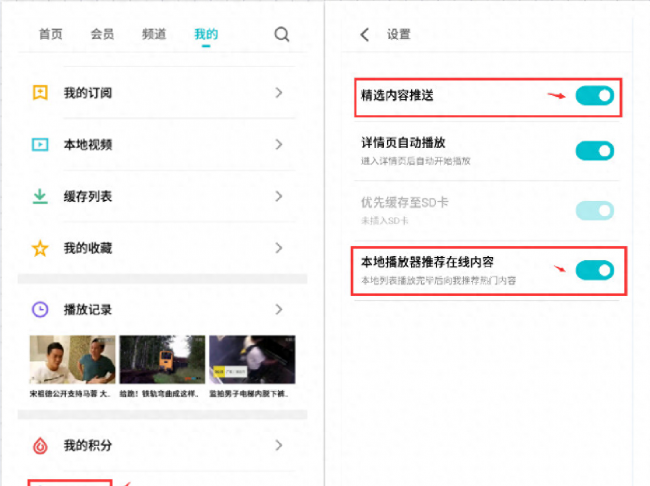The height and width of the screenshot is (486, 650).
Task: Tap the 精选内容推送 setting label
Action: point(397,95)
